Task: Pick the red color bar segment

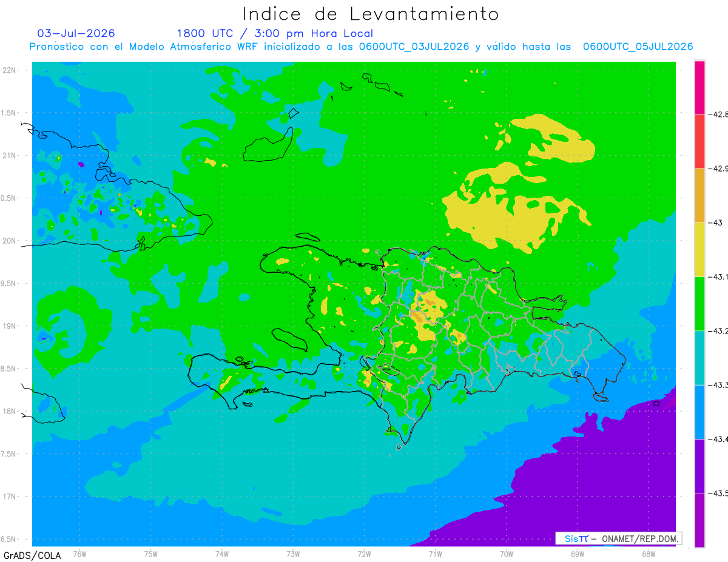Action: (x=699, y=141)
